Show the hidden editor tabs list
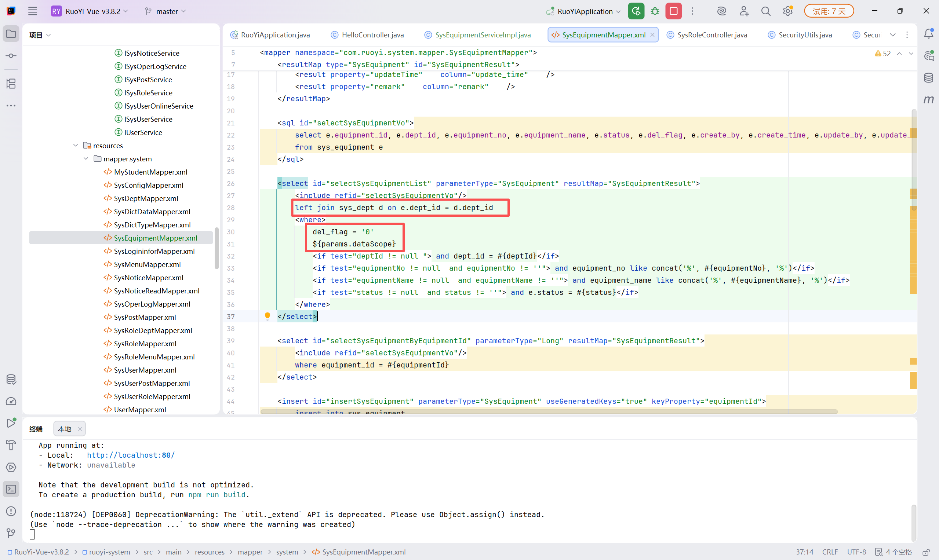The width and height of the screenshot is (939, 560). click(x=893, y=35)
